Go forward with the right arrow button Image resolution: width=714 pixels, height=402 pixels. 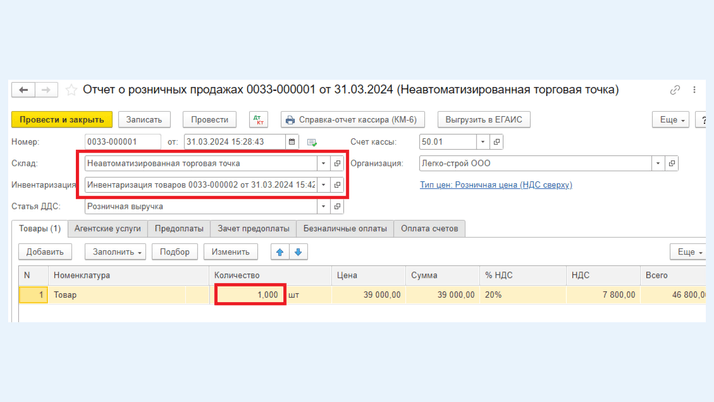coord(46,90)
